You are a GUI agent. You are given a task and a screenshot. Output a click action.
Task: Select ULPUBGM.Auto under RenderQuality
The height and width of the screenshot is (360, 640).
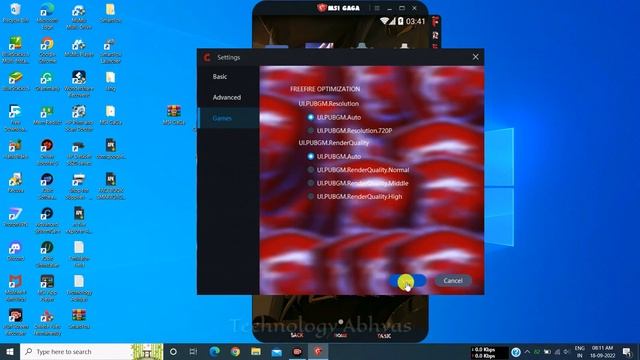point(311,156)
